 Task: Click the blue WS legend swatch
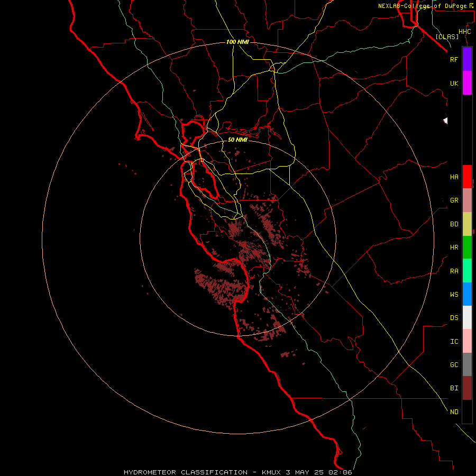467,294
